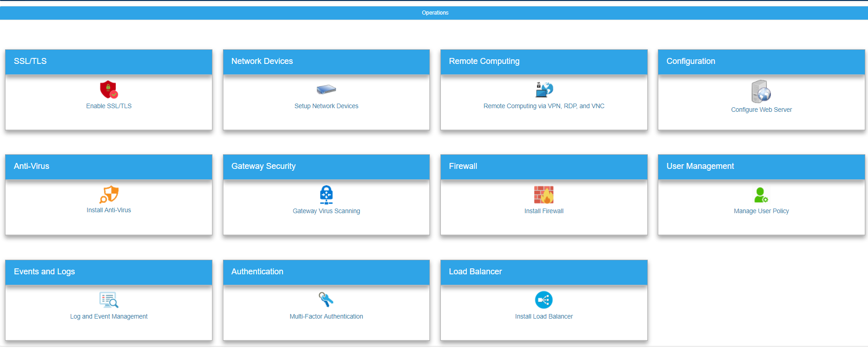Click the web server globe icon
Screen dimensions: 868x351
tap(761, 91)
